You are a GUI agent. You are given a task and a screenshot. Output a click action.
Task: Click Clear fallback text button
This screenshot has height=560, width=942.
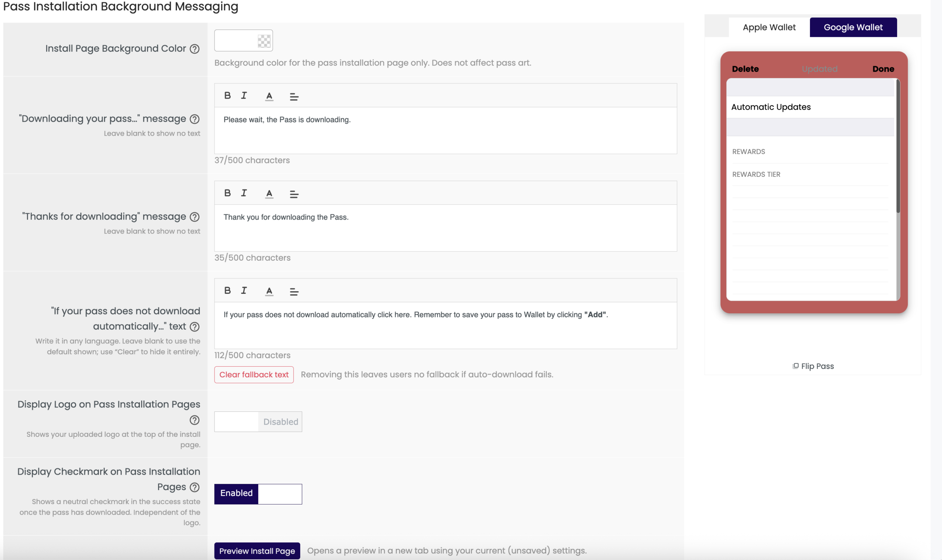pyautogui.click(x=254, y=375)
